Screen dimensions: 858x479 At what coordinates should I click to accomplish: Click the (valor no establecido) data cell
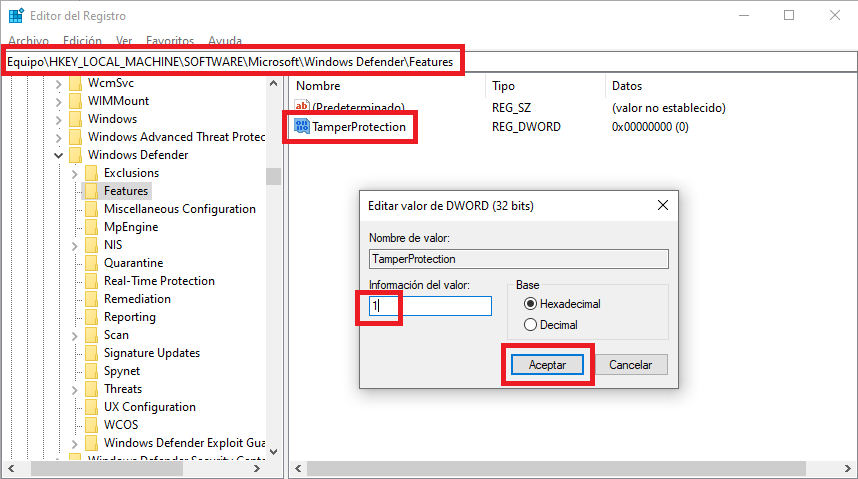[x=669, y=108]
